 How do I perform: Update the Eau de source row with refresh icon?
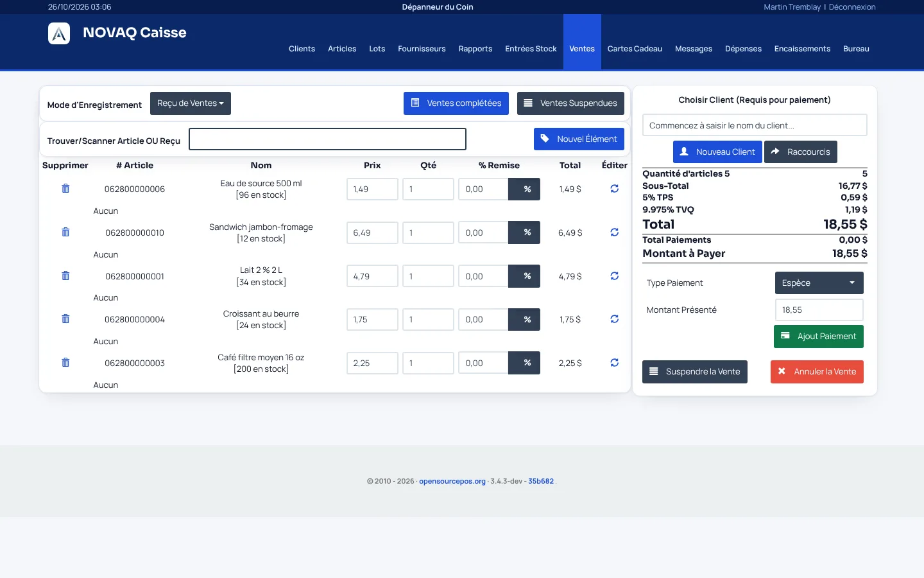615,189
